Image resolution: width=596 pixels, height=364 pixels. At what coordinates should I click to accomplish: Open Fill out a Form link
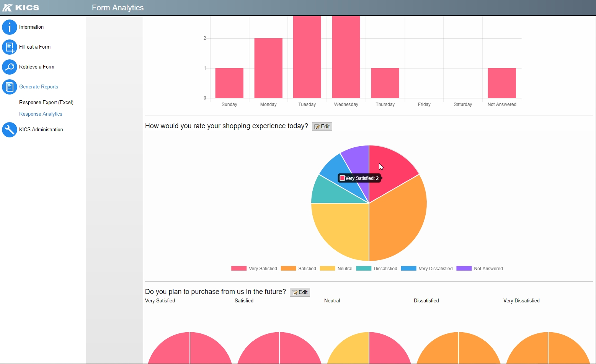35,47
